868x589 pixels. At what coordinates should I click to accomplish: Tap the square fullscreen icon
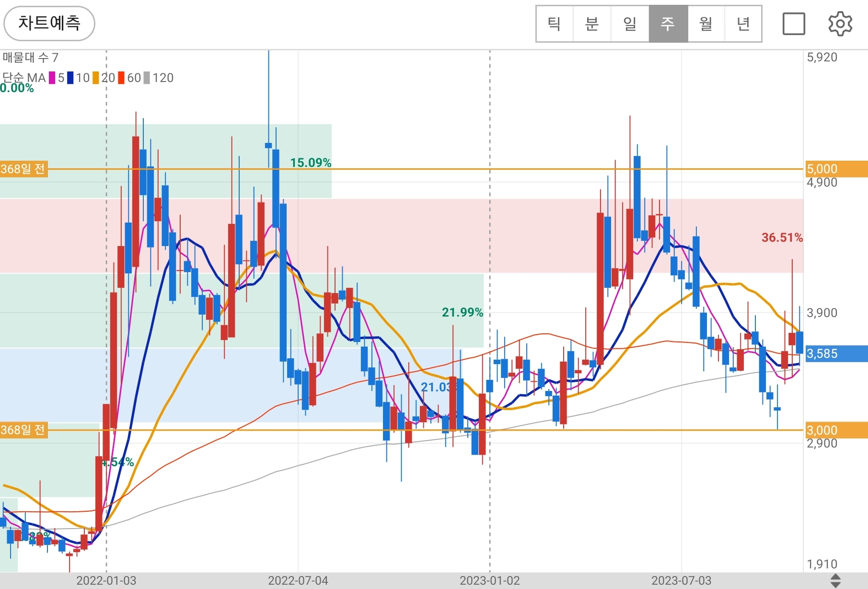[x=794, y=24]
